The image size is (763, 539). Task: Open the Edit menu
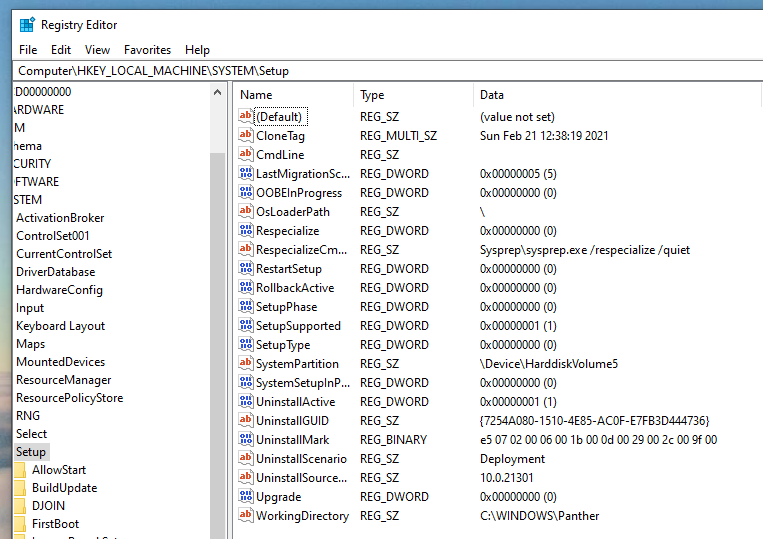61,50
